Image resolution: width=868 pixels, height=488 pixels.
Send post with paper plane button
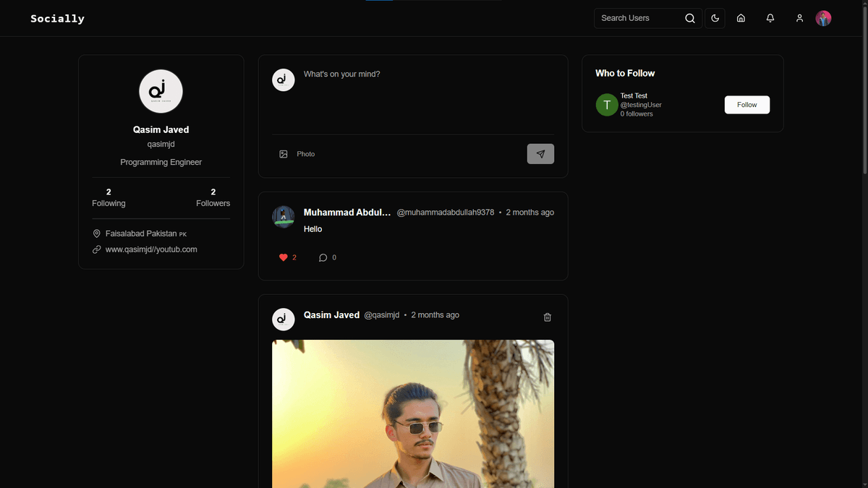point(540,154)
